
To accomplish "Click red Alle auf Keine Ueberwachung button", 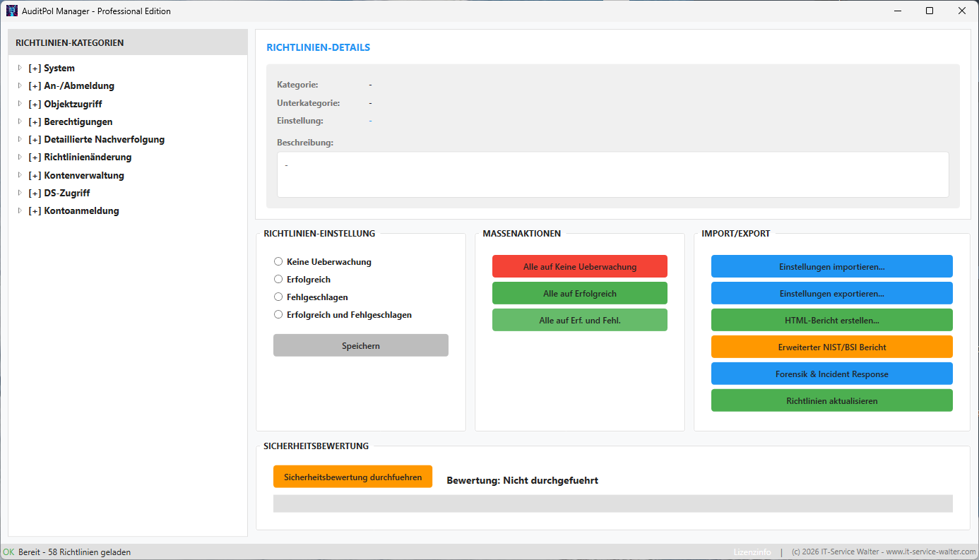I will click(x=579, y=266).
